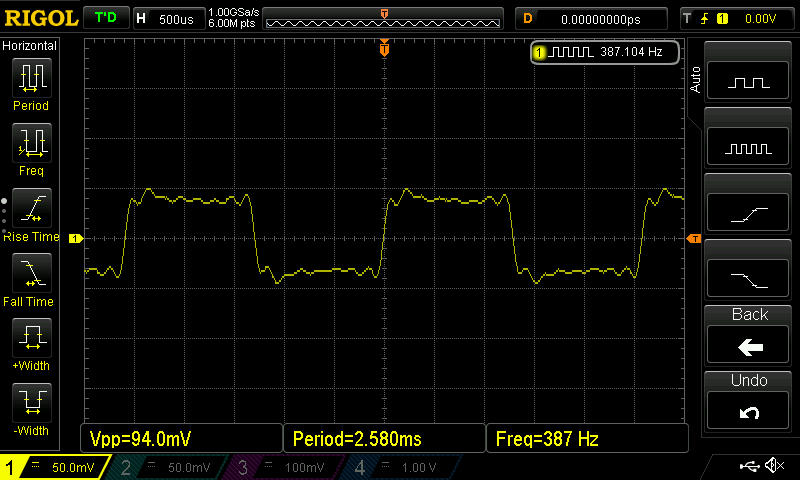
Task: Click the Horizontal menu heading
Action: 30,46
